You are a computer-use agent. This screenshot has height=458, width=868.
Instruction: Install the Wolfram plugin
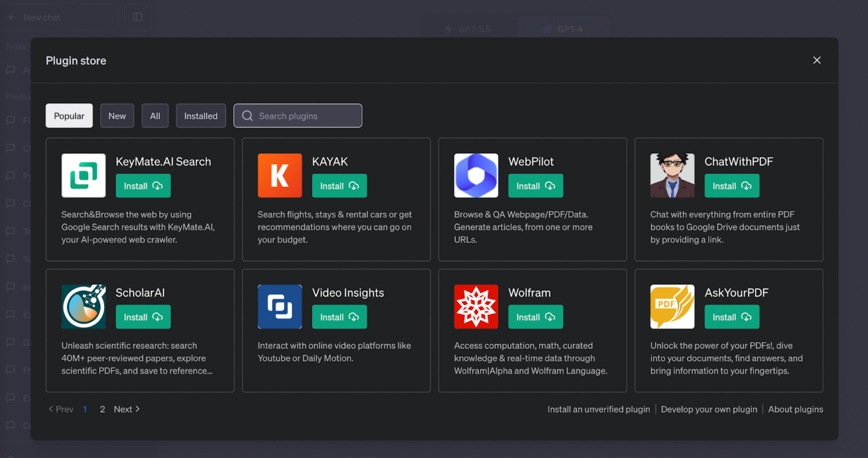tap(535, 316)
